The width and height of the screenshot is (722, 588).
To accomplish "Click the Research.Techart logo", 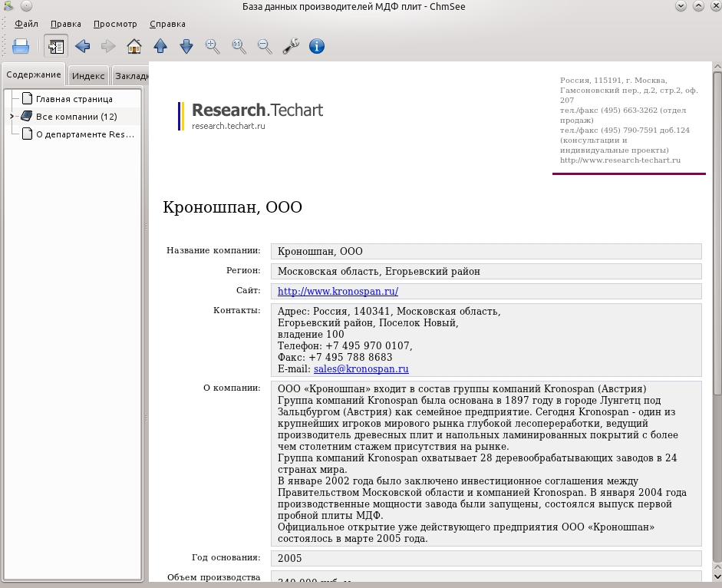I will point(251,116).
